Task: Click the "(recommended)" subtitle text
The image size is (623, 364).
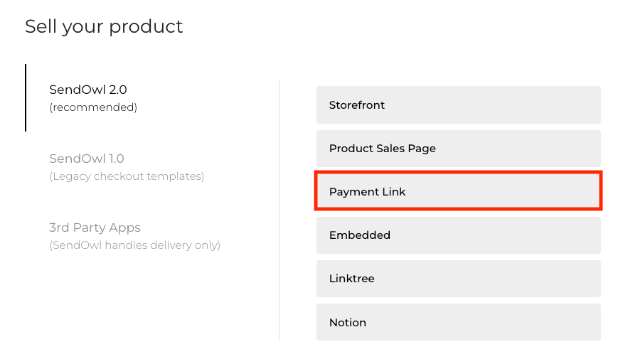Action: (93, 108)
